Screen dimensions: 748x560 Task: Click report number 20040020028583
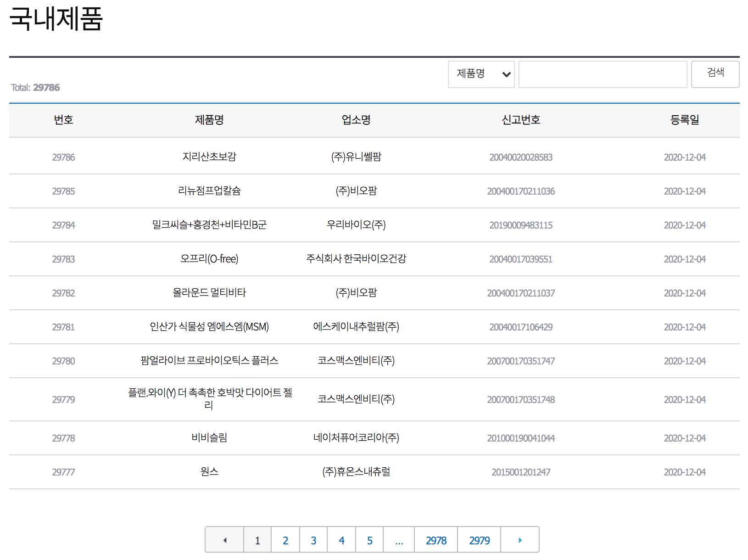(521, 157)
